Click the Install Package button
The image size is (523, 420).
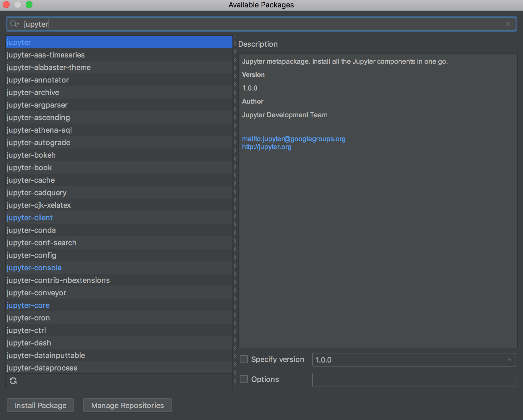[x=40, y=405]
